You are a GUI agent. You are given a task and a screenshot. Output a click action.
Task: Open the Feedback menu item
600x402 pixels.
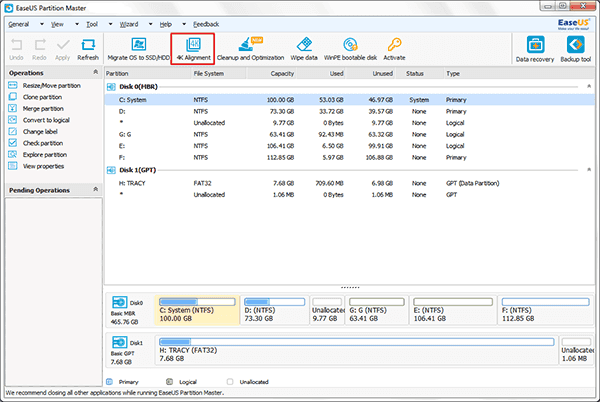click(x=206, y=24)
